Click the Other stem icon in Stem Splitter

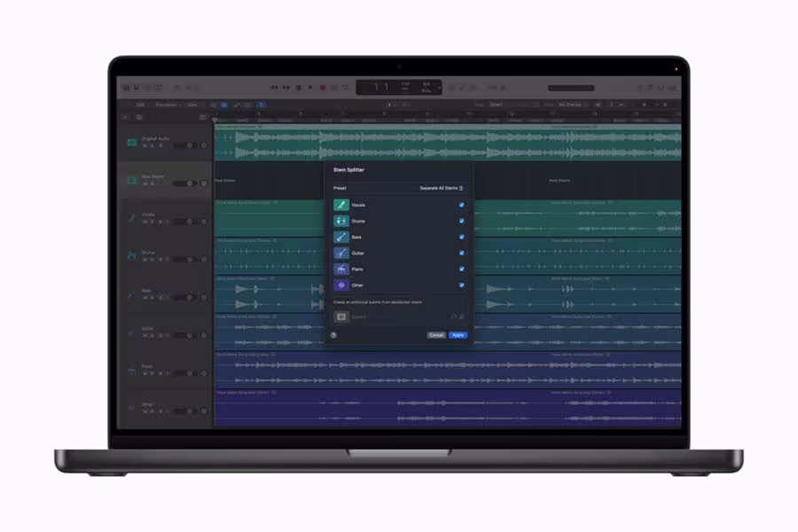point(340,285)
